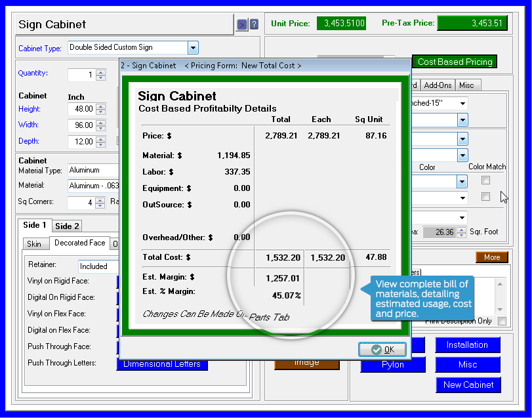This screenshot has height=418, width=532.
Task: Increase the Depth stepper value
Action: click(x=100, y=138)
